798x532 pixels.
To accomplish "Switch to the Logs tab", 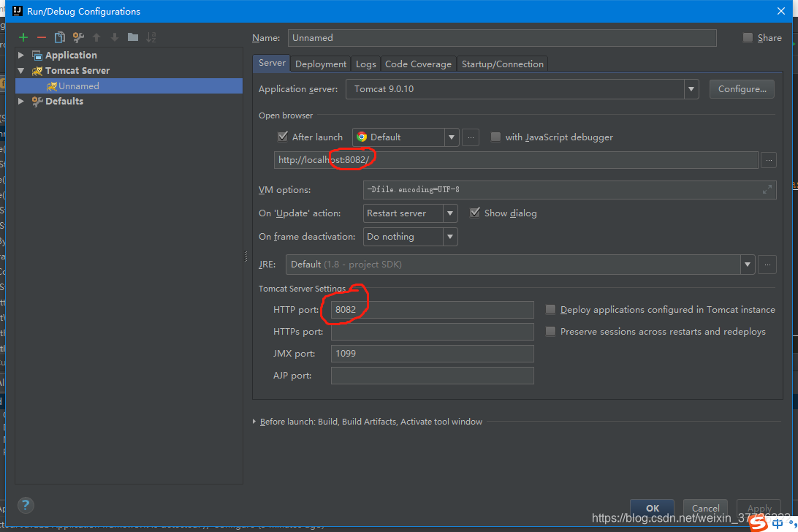I will [365, 64].
